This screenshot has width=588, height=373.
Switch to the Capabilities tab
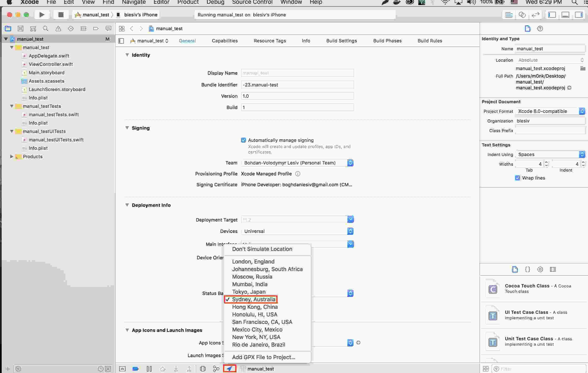click(x=225, y=40)
